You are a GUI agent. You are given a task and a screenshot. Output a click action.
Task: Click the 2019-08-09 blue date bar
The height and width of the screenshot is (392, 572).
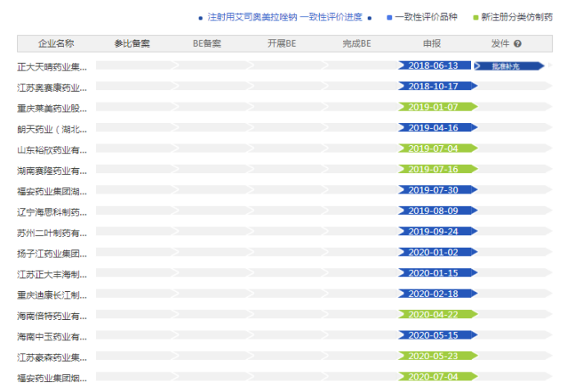(x=435, y=211)
